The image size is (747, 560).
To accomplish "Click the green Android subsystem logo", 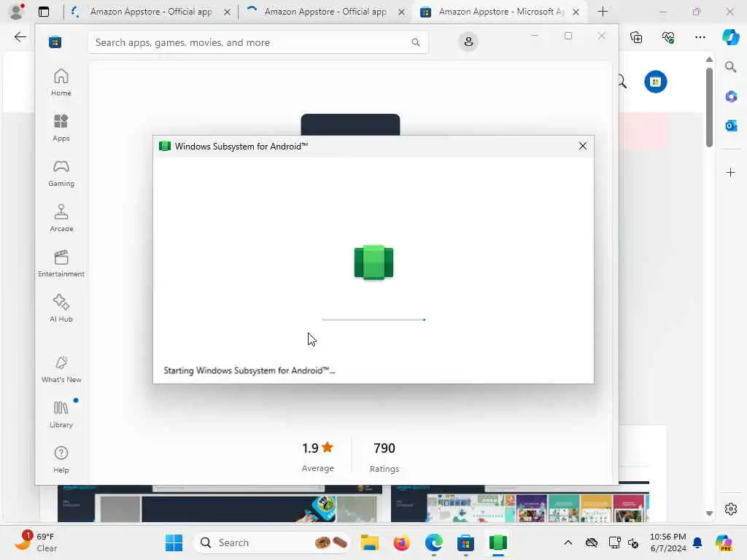I will coord(373,262).
